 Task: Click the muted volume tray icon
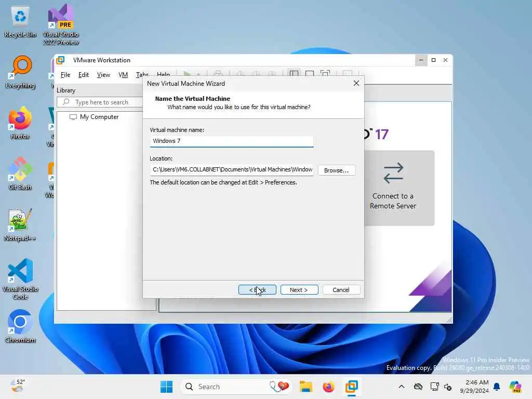(x=447, y=387)
